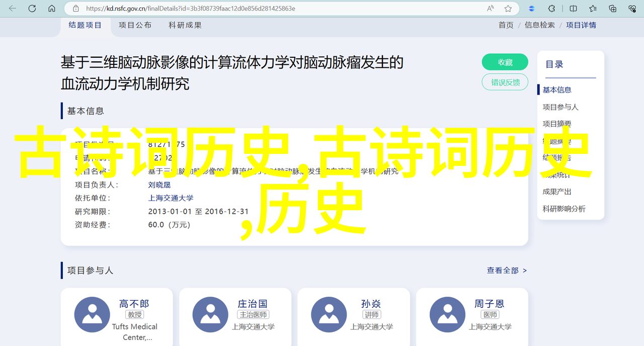The height and width of the screenshot is (346, 644).
Task: Jump to 科研影响分析 in the 目录
Action: coord(564,209)
